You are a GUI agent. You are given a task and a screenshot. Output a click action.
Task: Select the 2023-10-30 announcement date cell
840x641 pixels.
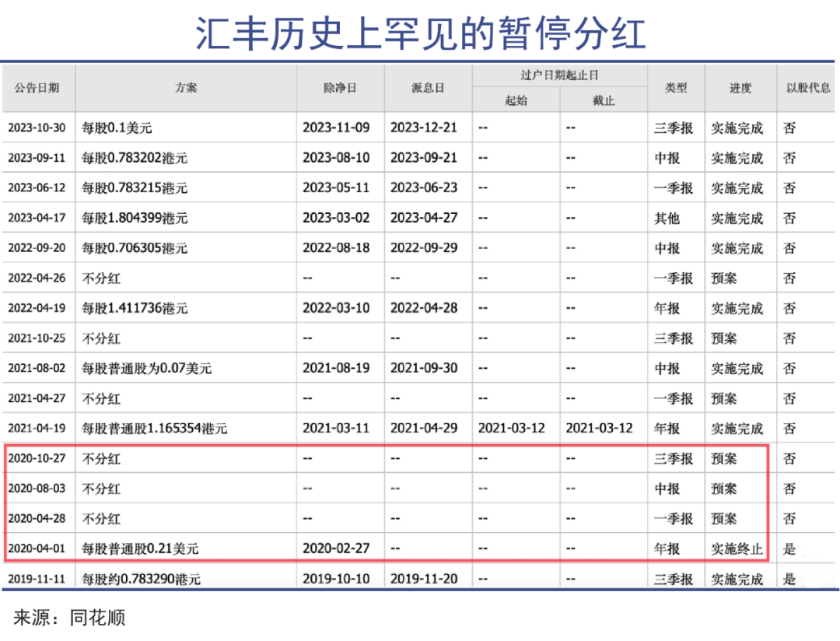click(37, 128)
